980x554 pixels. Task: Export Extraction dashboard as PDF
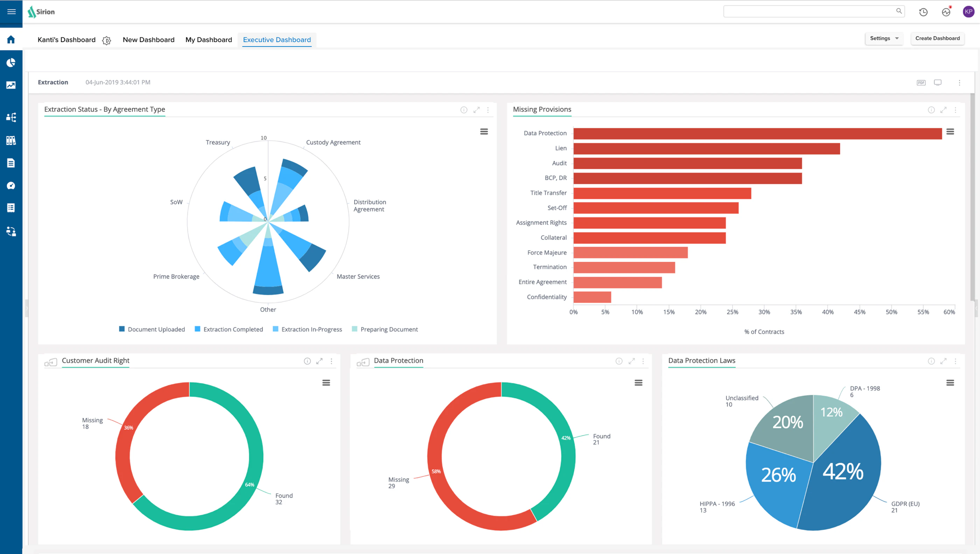921,83
